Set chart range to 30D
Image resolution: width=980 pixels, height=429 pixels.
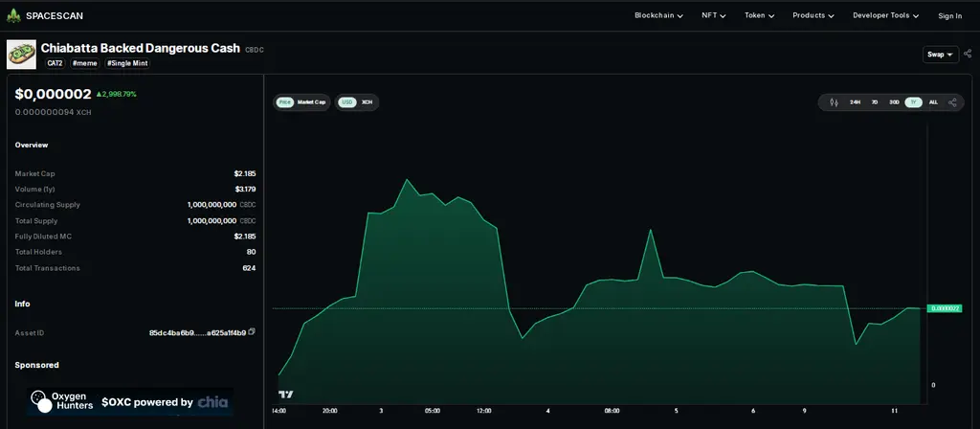[894, 102]
